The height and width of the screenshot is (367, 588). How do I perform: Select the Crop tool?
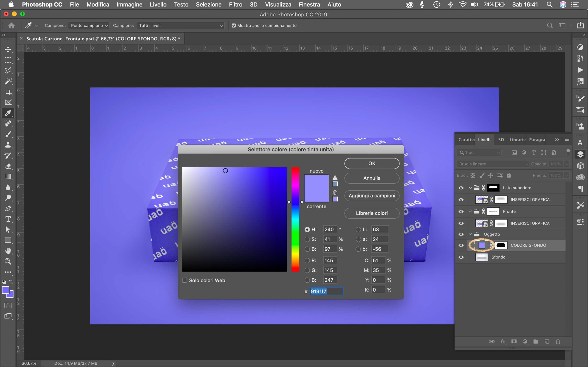(x=8, y=92)
